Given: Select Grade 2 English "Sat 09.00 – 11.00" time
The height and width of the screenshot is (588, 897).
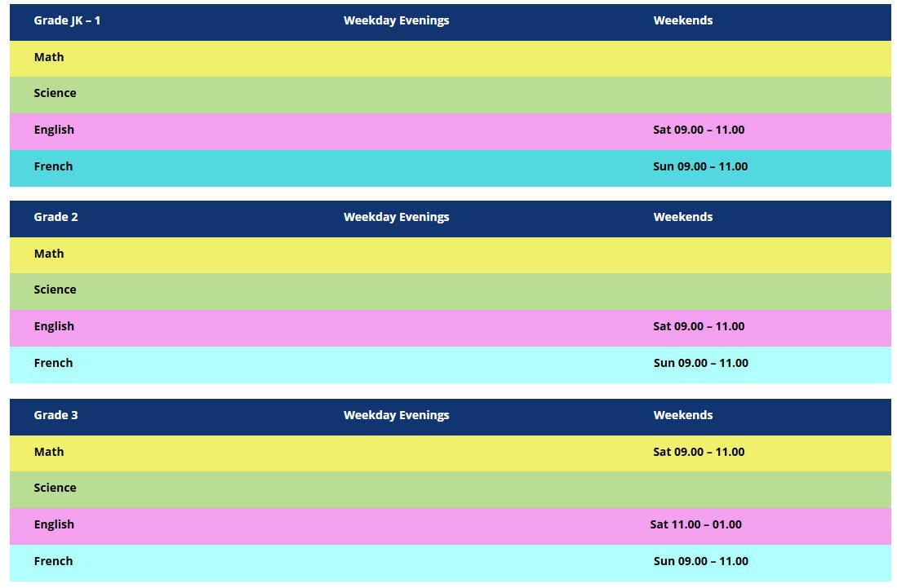Looking at the screenshot, I should pyautogui.click(x=699, y=326).
